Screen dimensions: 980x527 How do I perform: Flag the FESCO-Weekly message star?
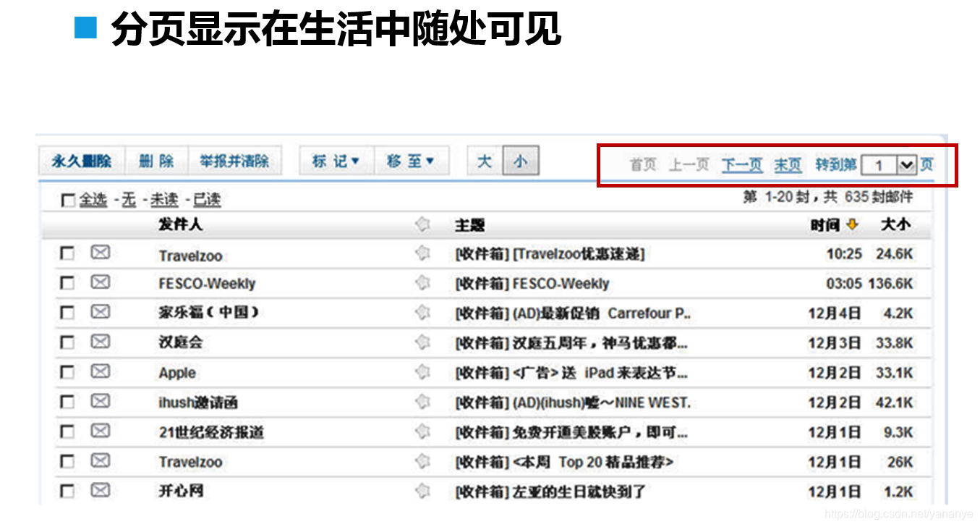pos(422,283)
